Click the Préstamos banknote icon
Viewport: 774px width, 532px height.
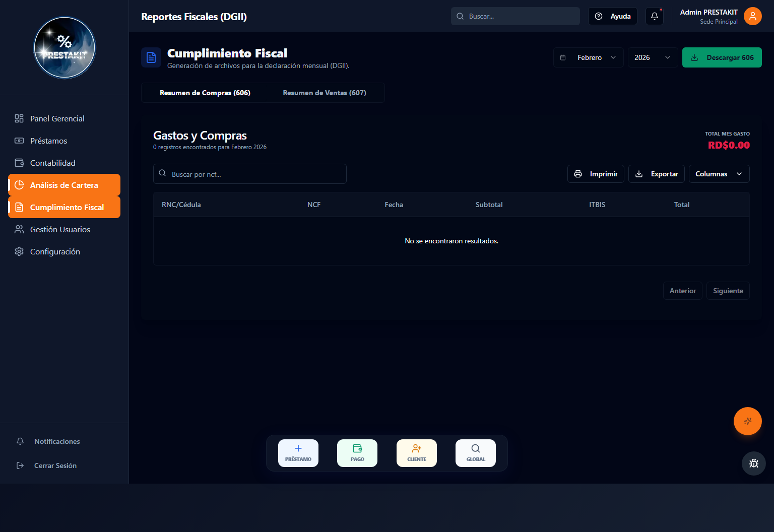click(x=19, y=141)
